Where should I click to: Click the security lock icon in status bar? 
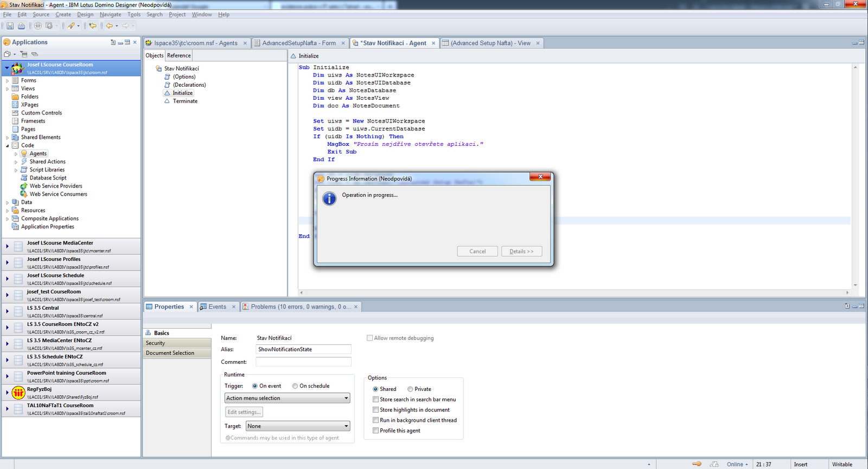714,464
